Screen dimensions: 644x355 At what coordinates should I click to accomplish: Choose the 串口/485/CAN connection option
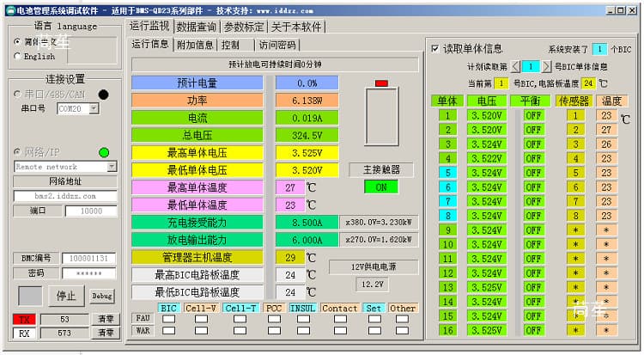[17, 95]
